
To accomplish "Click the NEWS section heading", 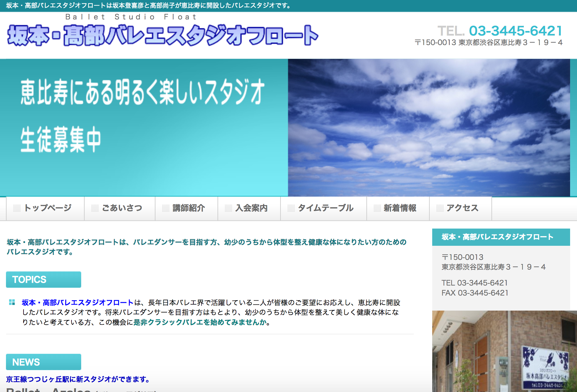I will coord(44,362).
